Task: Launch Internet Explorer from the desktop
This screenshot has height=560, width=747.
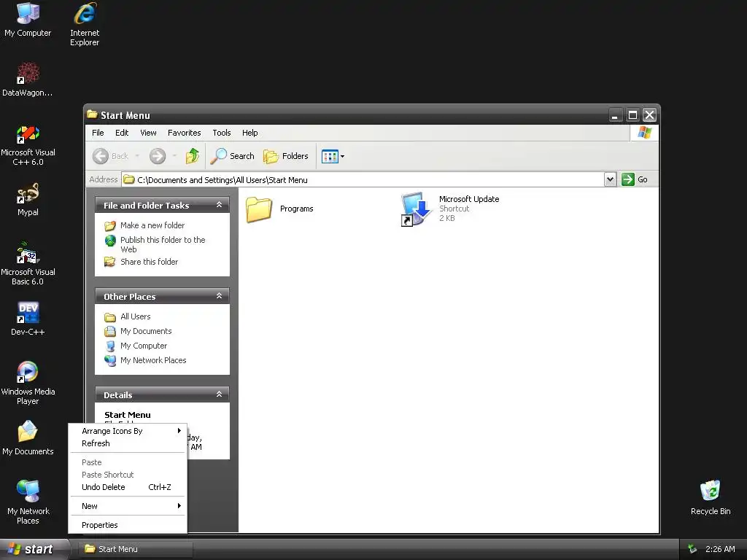Action: tap(85, 24)
